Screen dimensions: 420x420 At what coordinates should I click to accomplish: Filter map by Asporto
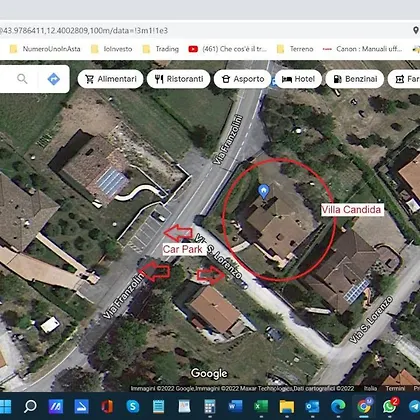tap(242, 79)
